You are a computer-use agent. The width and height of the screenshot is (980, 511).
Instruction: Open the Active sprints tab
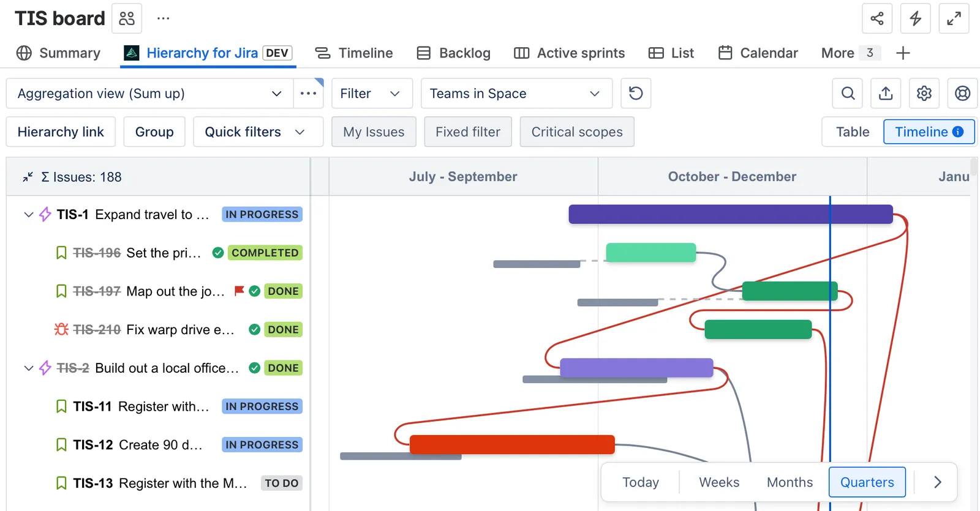coord(569,53)
